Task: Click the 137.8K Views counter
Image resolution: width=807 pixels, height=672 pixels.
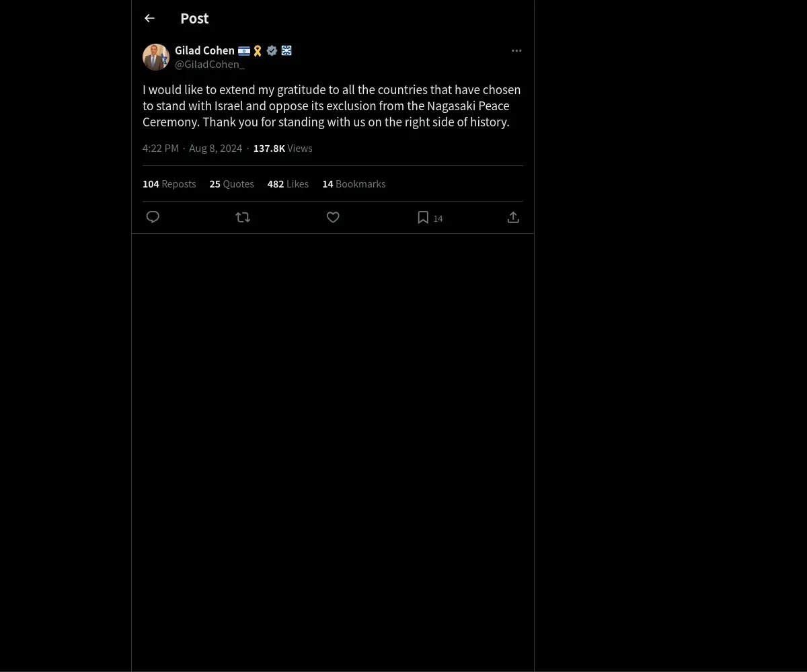Action: [x=282, y=149]
